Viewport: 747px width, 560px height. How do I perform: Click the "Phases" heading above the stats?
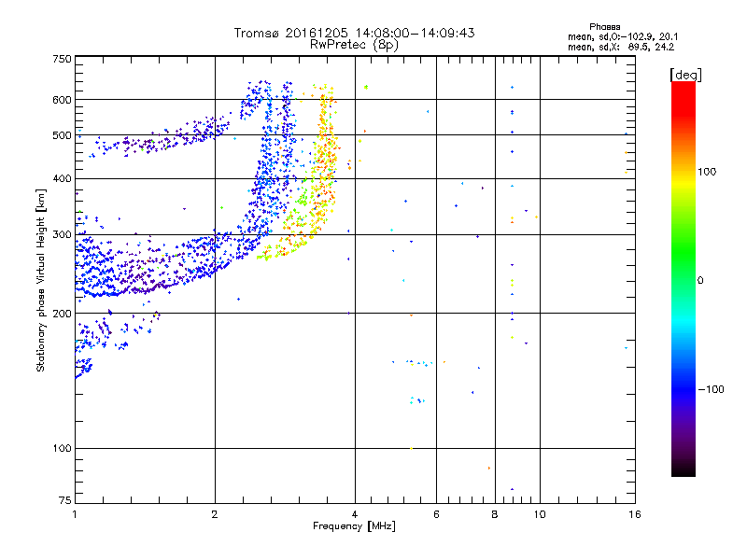click(604, 27)
